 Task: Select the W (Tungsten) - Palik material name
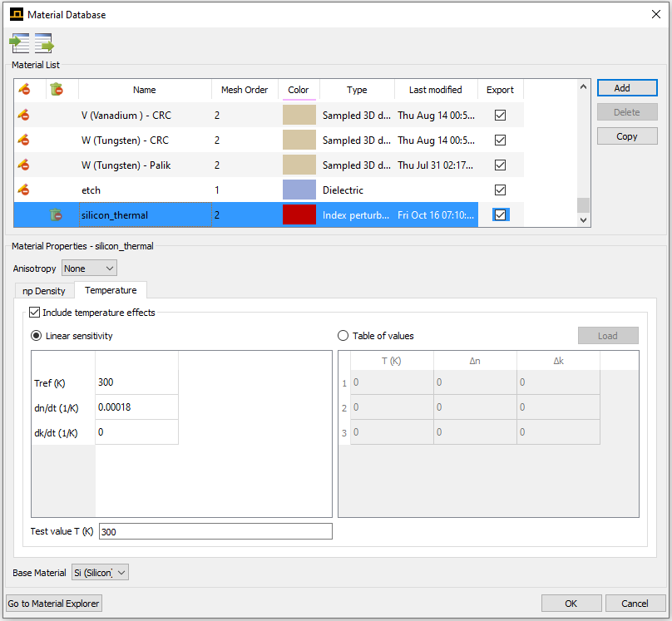click(126, 165)
